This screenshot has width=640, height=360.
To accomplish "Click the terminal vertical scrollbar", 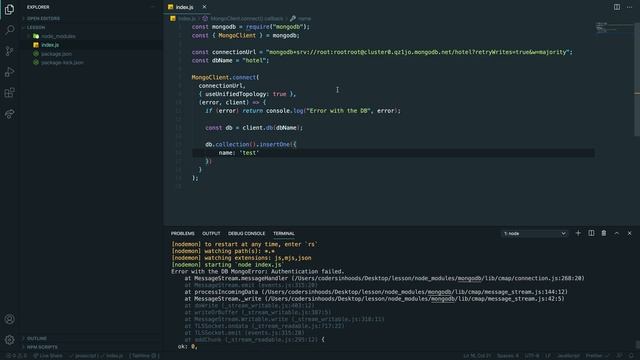I will 637,345.
